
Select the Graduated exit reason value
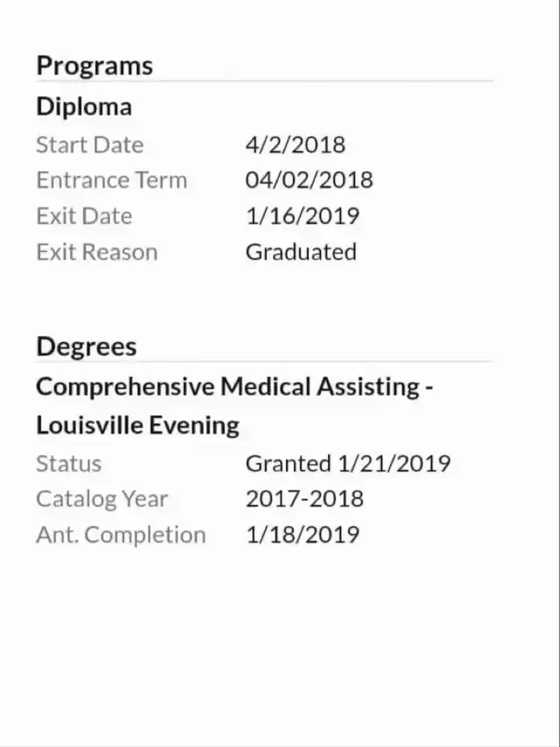[x=300, y=252]
